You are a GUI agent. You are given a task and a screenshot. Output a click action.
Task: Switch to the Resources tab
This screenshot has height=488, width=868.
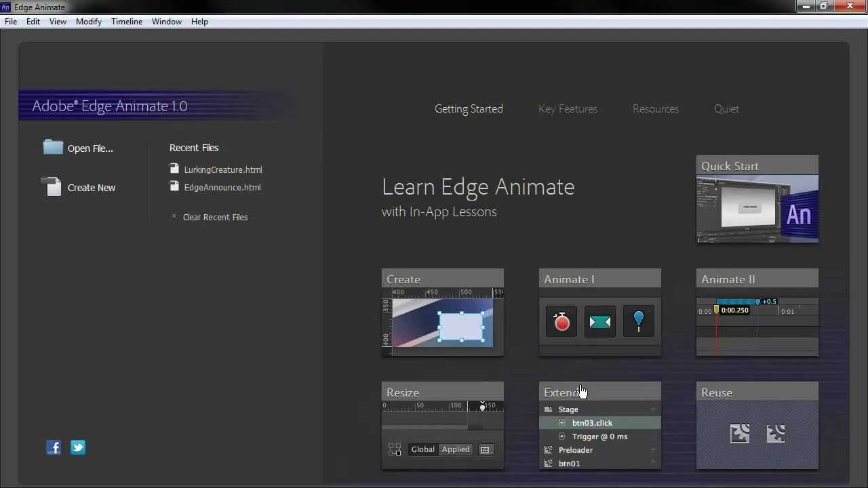(x=655, y=108)
